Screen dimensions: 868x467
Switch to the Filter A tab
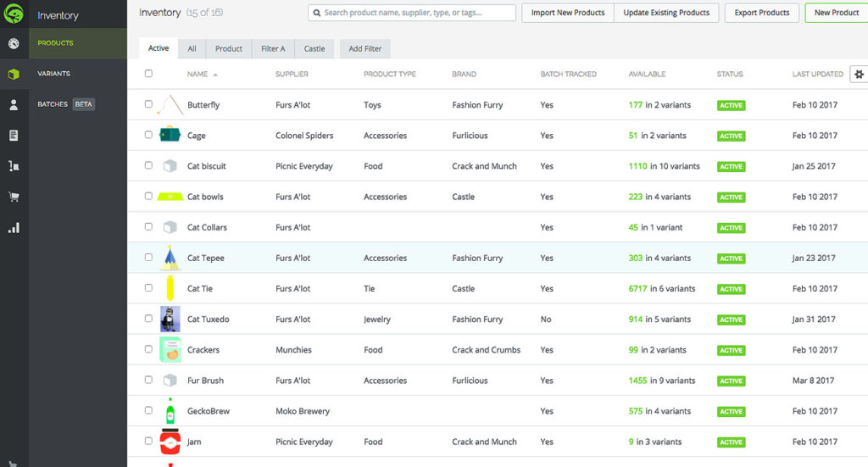pos(273,48)
